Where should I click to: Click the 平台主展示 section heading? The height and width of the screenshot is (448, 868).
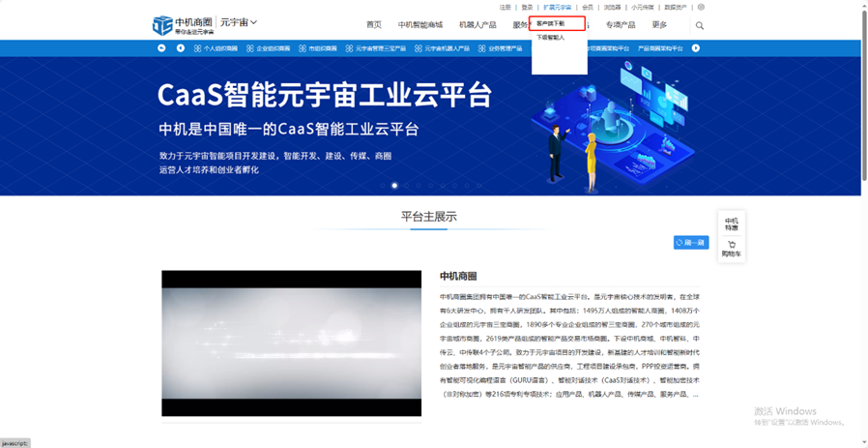429,216
